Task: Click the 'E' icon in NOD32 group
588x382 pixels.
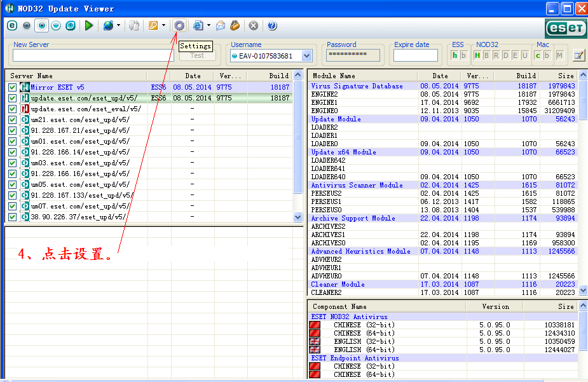Action: [515, 55]
